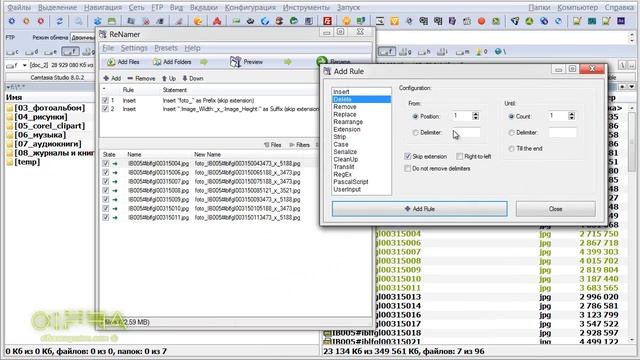Open the magnifier search icon in toolbar
Image resolution: width=640 pixels, height=360 pixels.
[x=78, y=21]
